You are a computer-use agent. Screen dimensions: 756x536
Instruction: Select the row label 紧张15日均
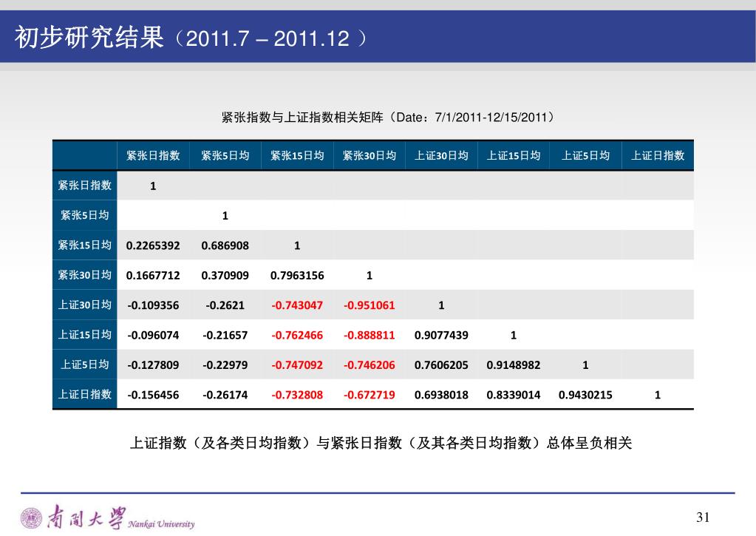tap(85, 245)
